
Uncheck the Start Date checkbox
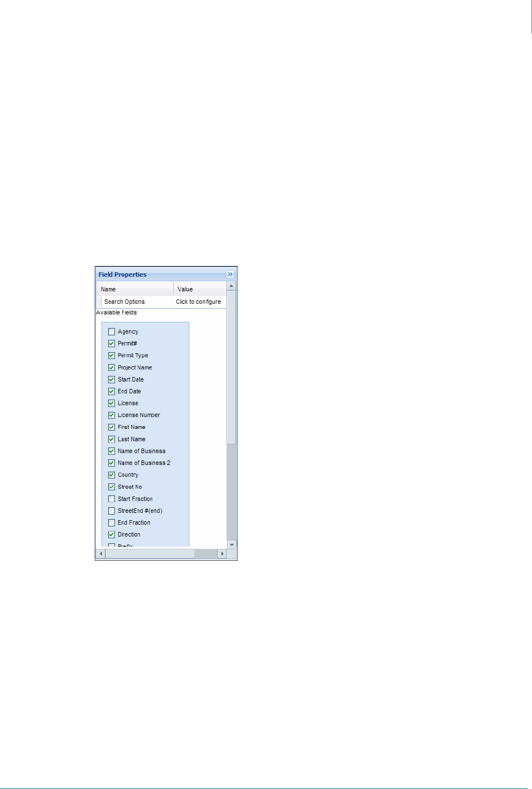point(112,379)
